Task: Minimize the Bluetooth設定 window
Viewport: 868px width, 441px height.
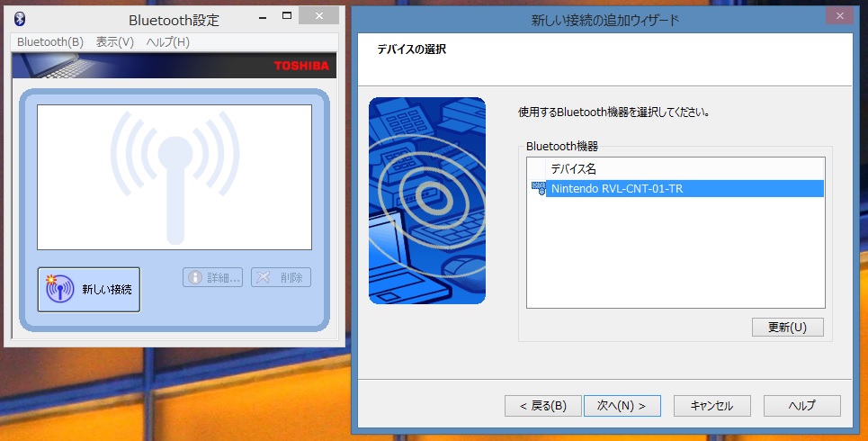Action: point(263,17)
